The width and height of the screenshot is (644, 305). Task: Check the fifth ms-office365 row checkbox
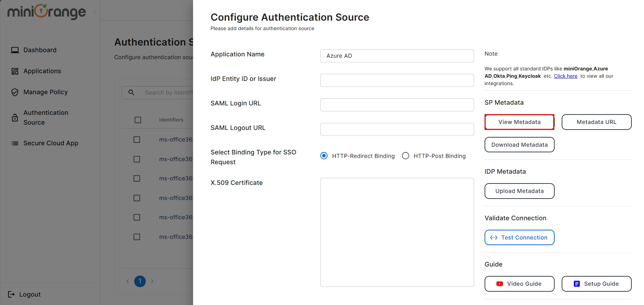coord(137,217)
